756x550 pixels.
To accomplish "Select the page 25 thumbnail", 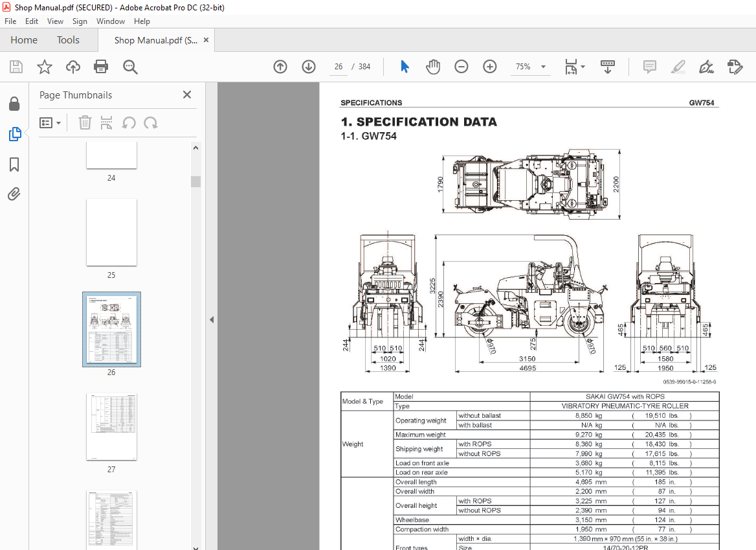I will pyautogui.click(x=111, y=232).
